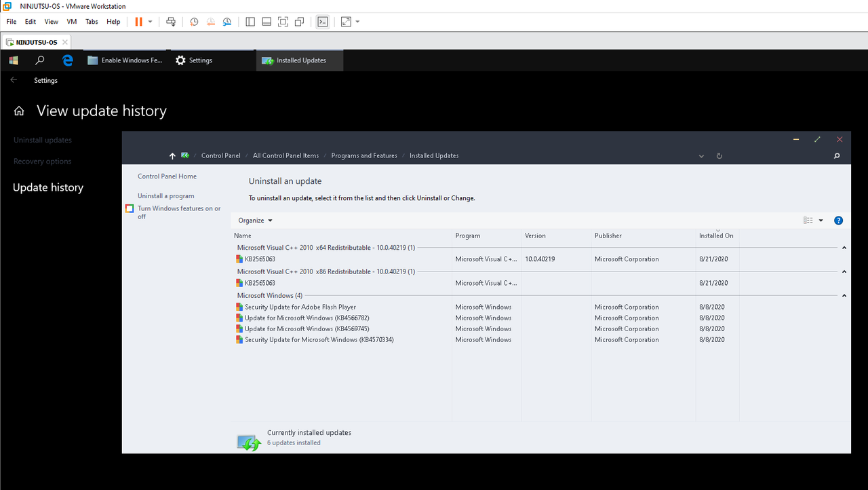Click the change view icon
Screen dimensions: 868x490
pyautogui.click(x=808, y=221)
